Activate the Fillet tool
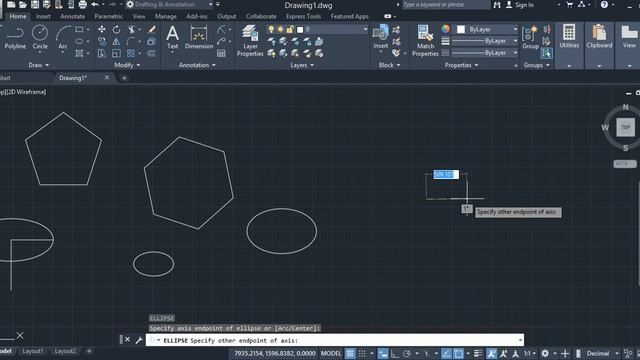640x360 pixels. [x=131, y=41]
